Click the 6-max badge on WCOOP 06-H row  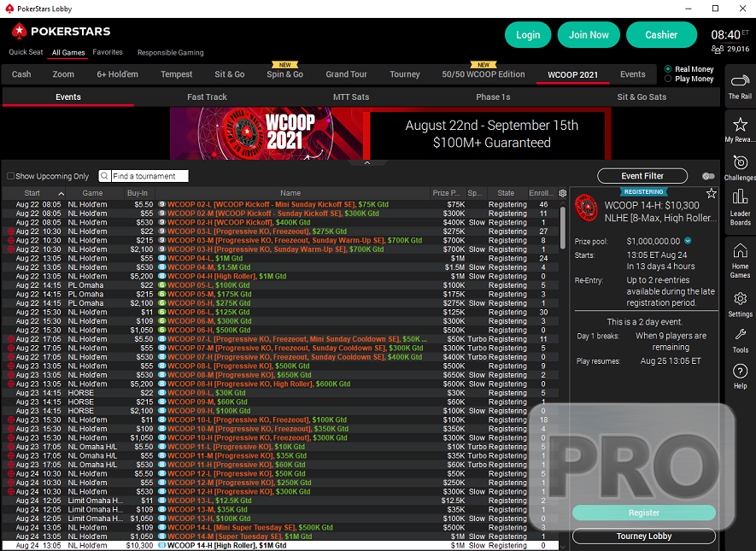click(162, 331)
